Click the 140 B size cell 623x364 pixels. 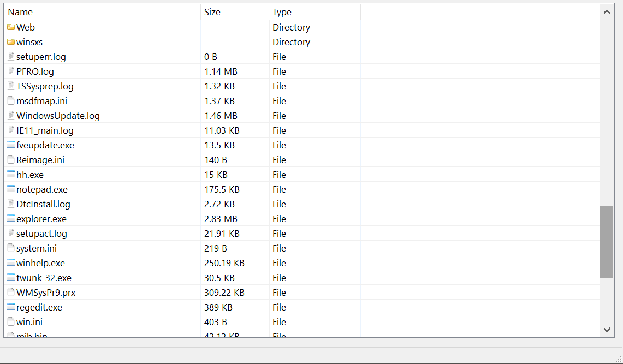tap(216, 160)
